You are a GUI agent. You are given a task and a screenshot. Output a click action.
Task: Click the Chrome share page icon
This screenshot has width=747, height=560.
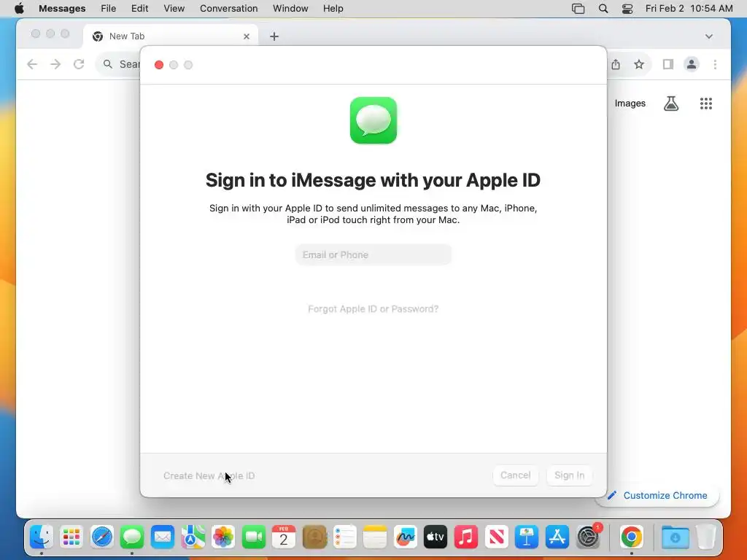click(616, 64)
